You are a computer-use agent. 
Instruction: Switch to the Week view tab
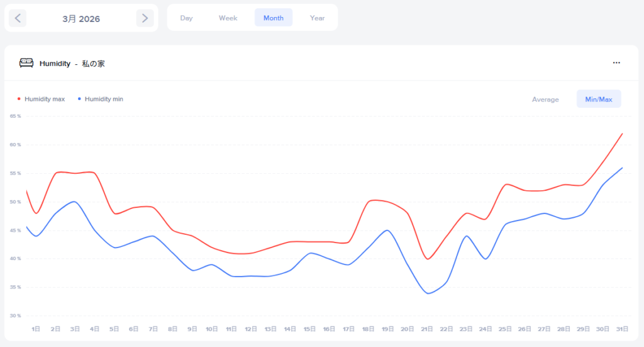[228, 18]
